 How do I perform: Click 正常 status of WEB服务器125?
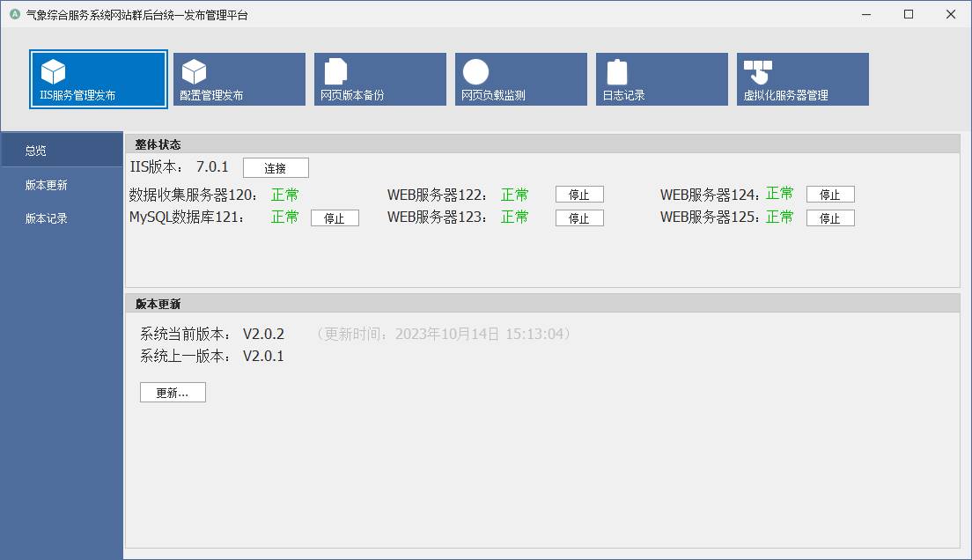point(780,217)
